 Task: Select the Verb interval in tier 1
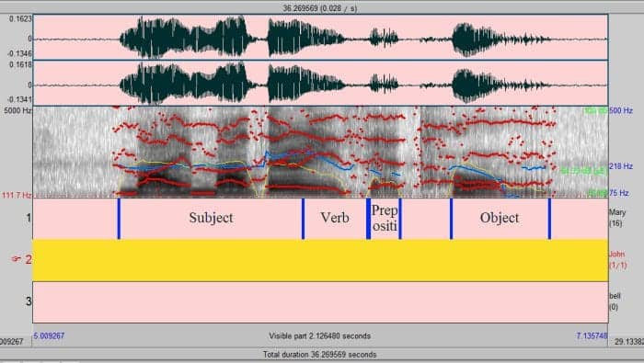(335, 218)
